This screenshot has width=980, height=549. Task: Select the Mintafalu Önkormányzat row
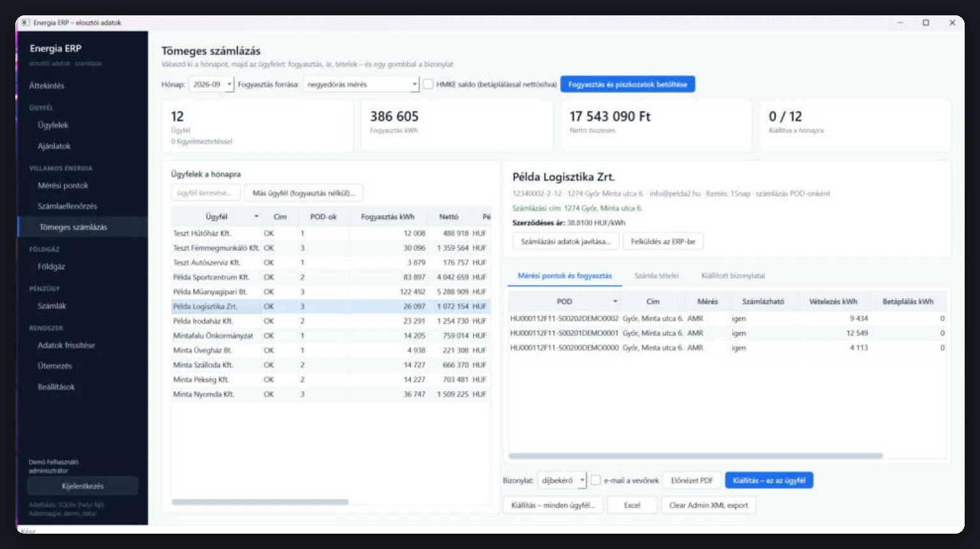coord(330,336)
